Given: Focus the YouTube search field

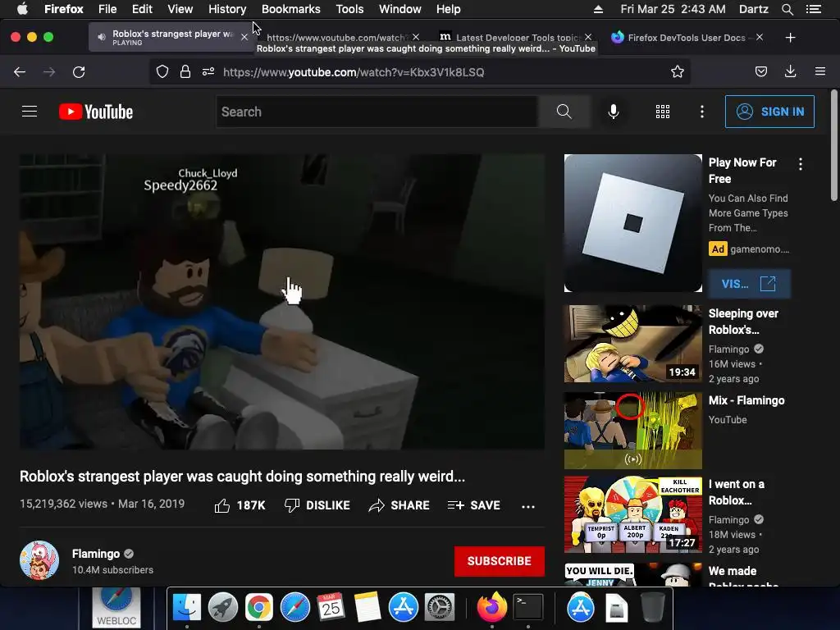Looking at the screenshot, I should click(377, 112).
